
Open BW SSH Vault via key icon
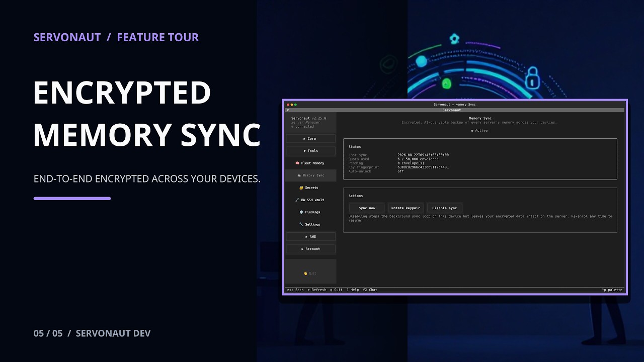click(297, 200)
